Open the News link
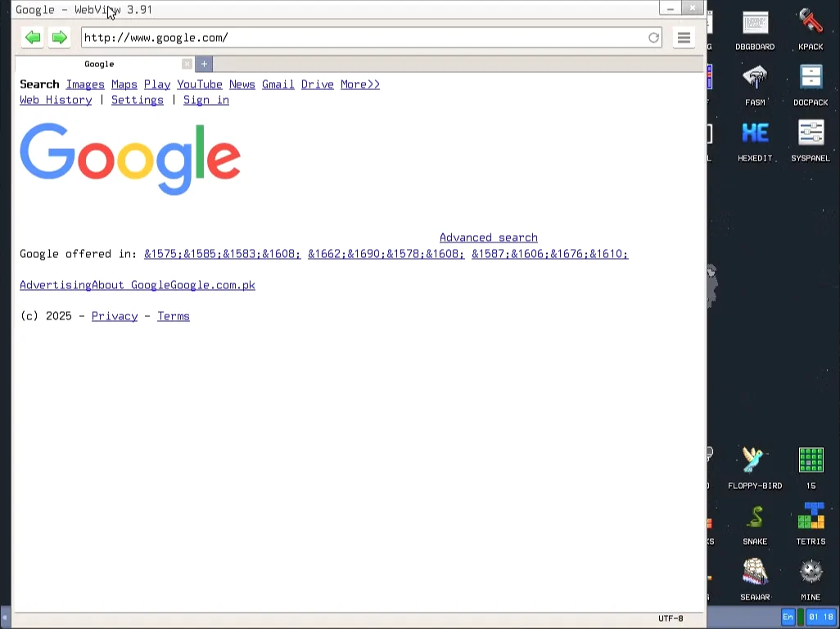840x629 pixels. tap(242, 84)
